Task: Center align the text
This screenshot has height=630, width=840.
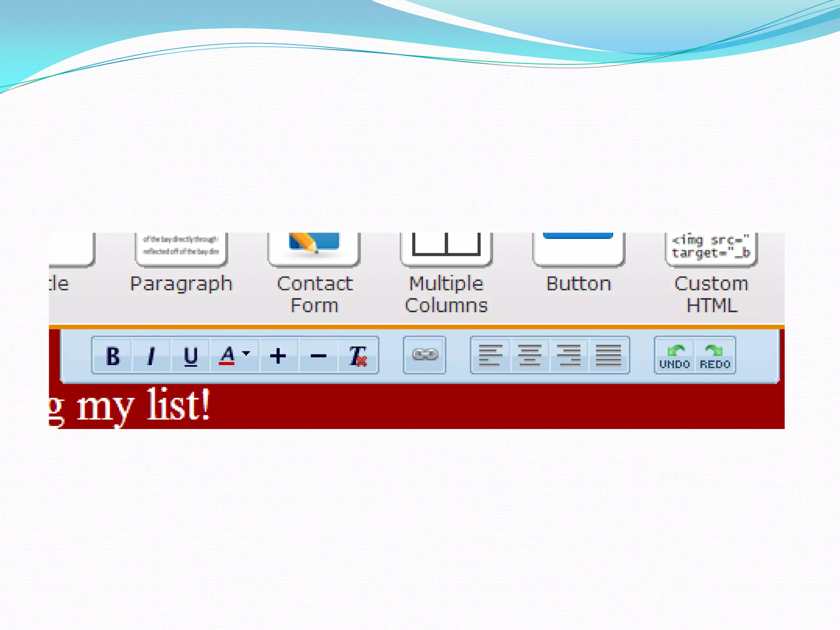Action: [x=530, y=355]
